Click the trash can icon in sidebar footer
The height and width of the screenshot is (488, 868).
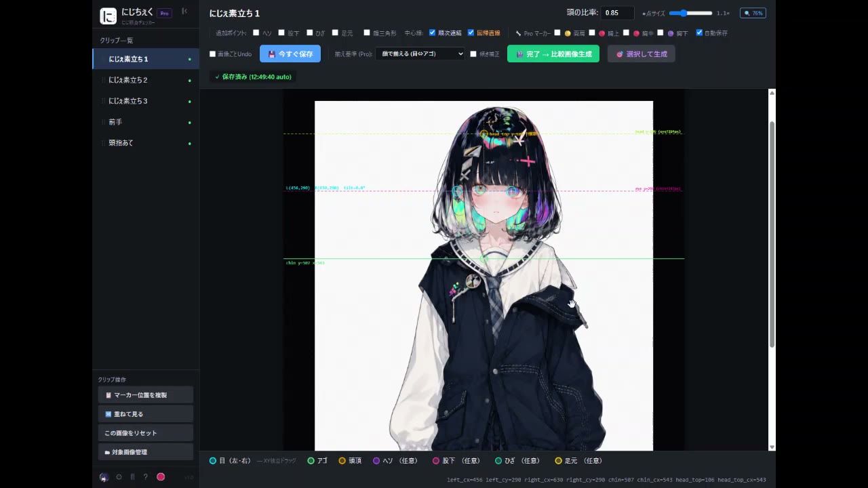point(132,477)
